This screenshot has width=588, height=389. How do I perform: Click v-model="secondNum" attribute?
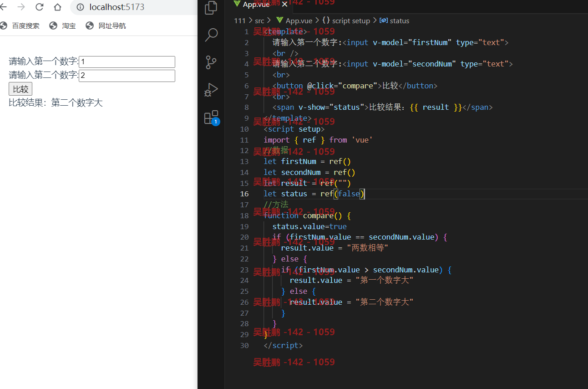(414, 64)
